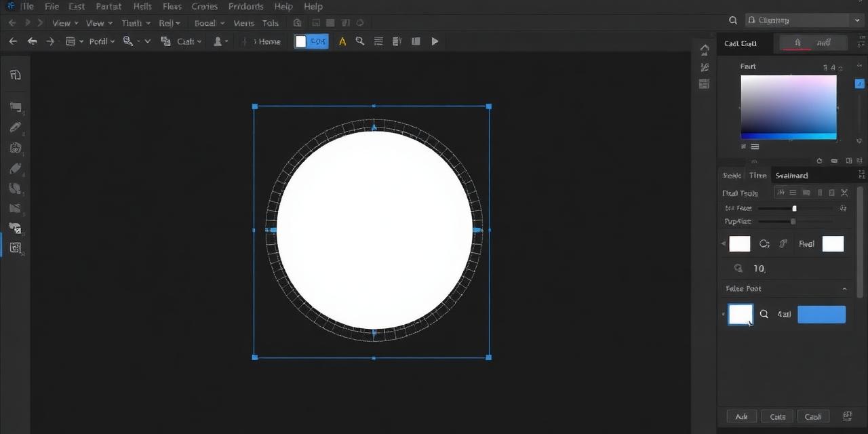The width and height of the screenshot is (868, 434).
Task: Click the yellow A text icon in the toolbar
Action: pos(342,41)
